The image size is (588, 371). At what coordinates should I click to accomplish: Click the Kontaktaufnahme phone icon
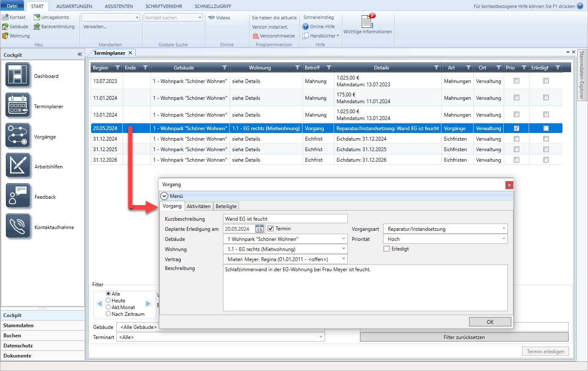click(x=18, y=227)
